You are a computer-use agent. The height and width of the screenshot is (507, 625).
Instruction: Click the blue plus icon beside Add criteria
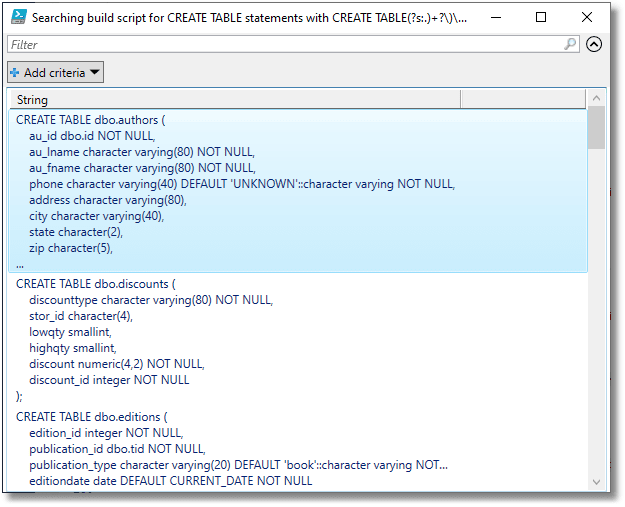pos(15,73)
